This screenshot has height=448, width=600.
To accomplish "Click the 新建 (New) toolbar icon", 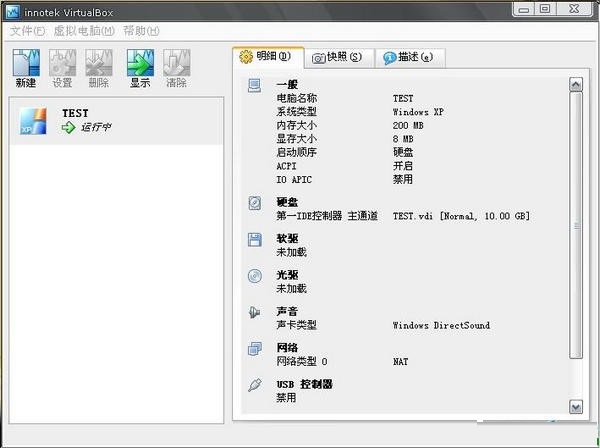I will pos(26,63).
